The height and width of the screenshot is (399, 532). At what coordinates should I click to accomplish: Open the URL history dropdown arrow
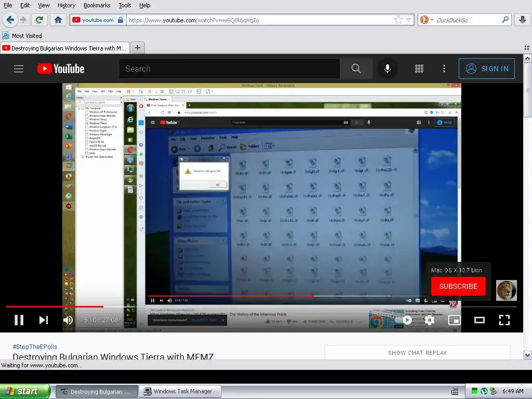click(409, 20)
